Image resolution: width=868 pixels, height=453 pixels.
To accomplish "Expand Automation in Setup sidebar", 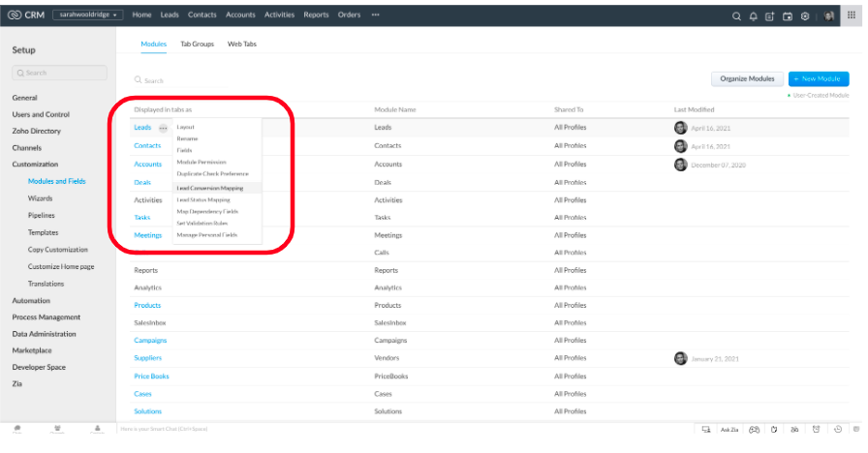I will pos(31,301).
